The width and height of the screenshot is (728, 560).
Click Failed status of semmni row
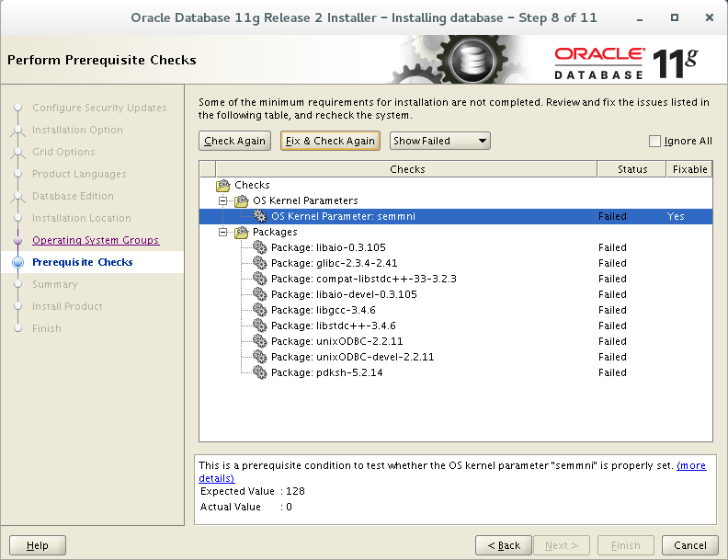[x=612, y=216]
